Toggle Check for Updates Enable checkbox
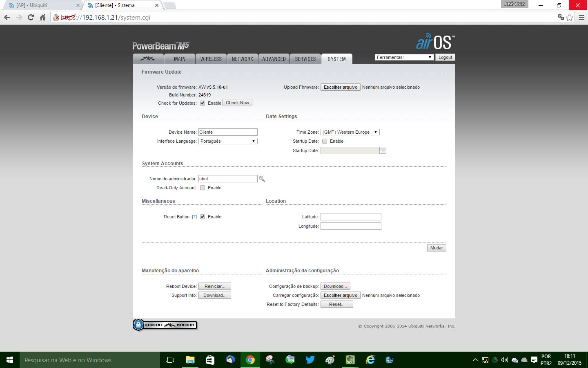 pos(203,103)
